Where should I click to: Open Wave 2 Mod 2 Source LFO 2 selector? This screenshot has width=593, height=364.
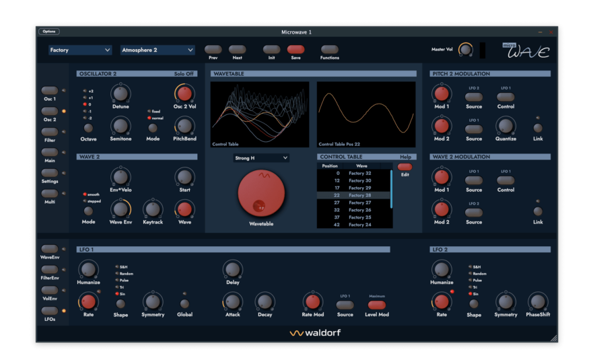click(x=473, y=213)
